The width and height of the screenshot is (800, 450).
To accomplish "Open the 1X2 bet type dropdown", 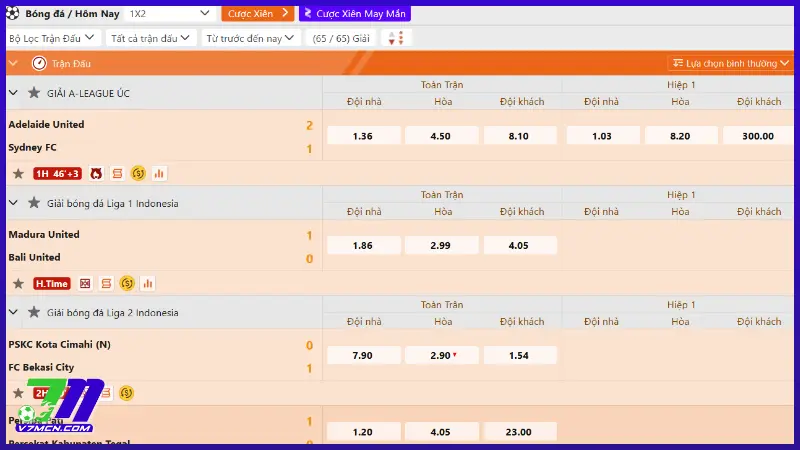I will (169, 13).
